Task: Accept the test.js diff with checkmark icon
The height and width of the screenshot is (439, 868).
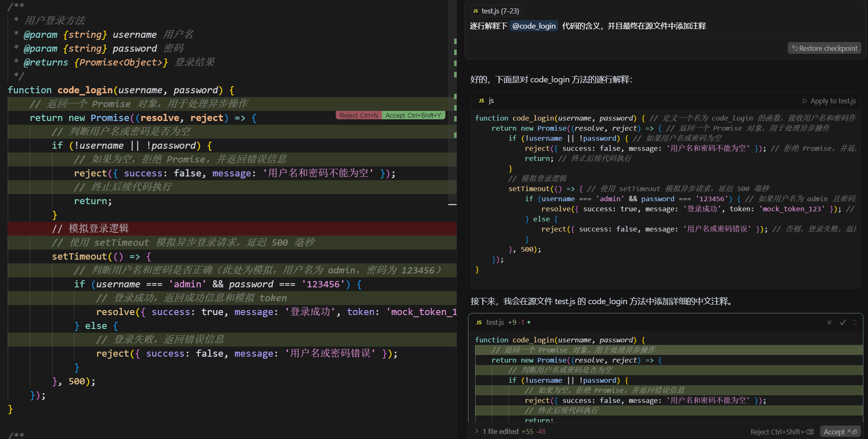Action: pos(842,323)
